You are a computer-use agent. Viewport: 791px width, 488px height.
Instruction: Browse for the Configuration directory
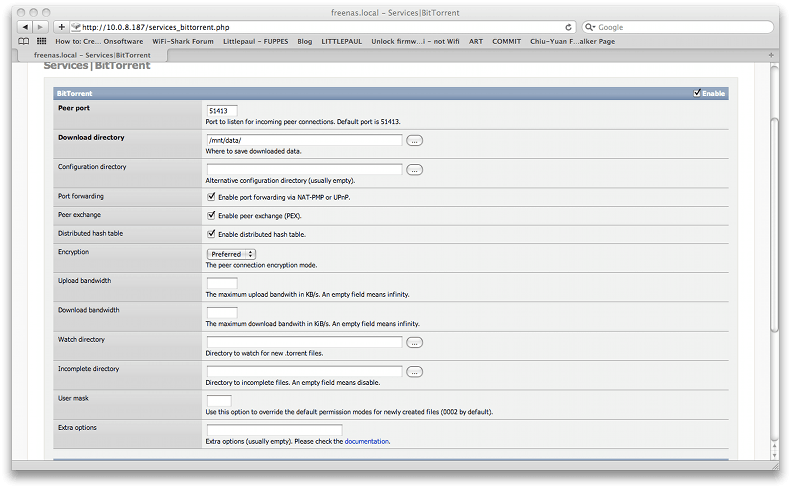[x=414, y=170]
